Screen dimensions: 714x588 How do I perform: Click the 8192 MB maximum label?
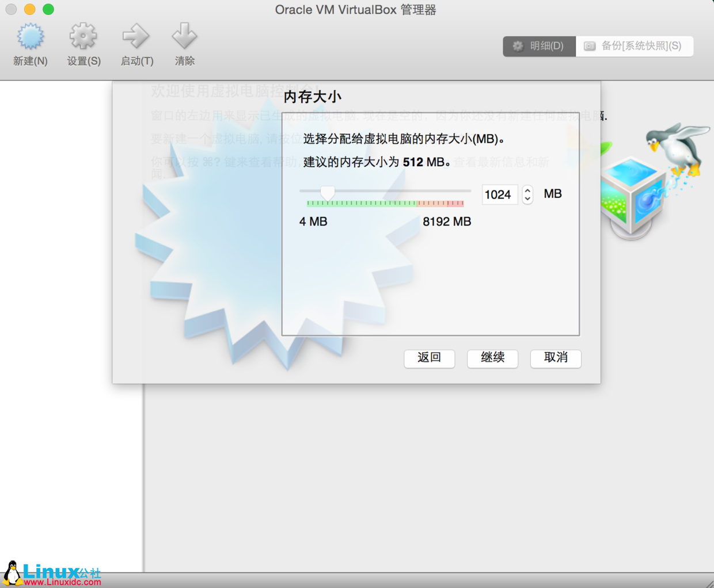pyautogui.click(x=447, y=222)
